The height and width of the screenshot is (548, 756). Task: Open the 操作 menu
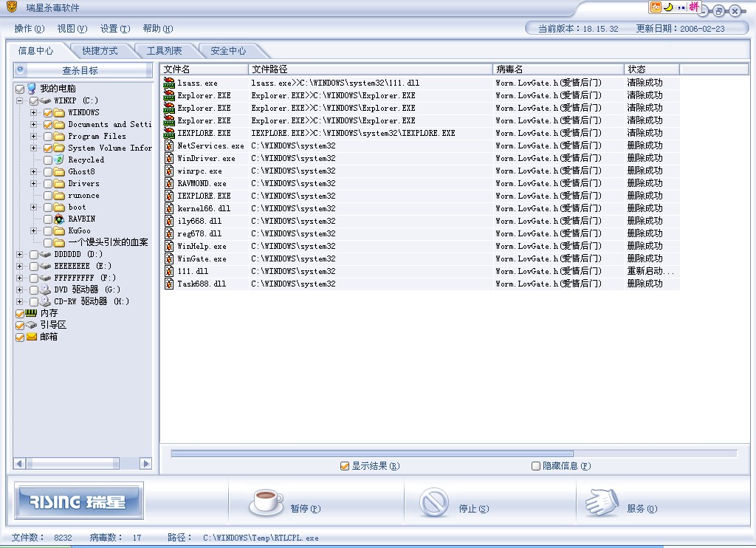click(30, 29)
